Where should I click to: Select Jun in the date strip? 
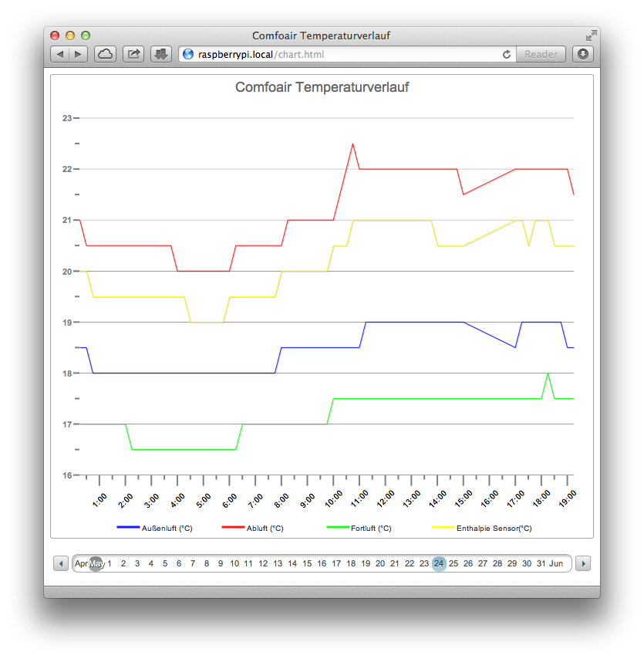[x=556, y=563]
